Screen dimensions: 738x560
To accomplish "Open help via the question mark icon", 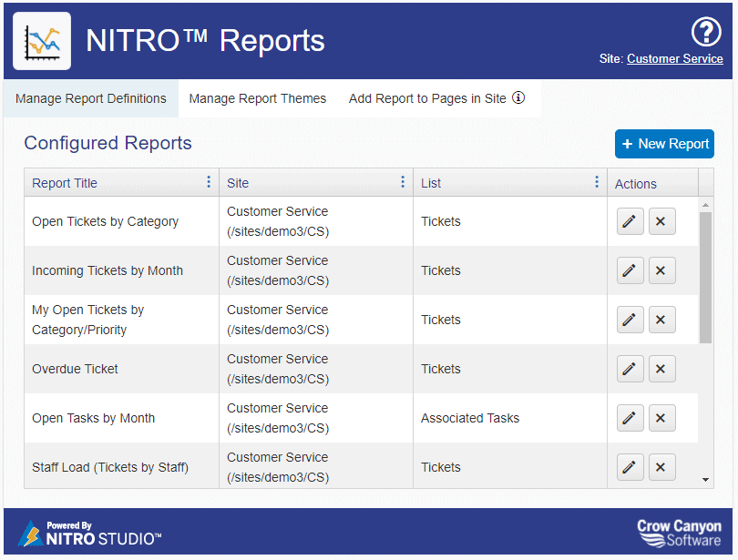I will 706,32.
